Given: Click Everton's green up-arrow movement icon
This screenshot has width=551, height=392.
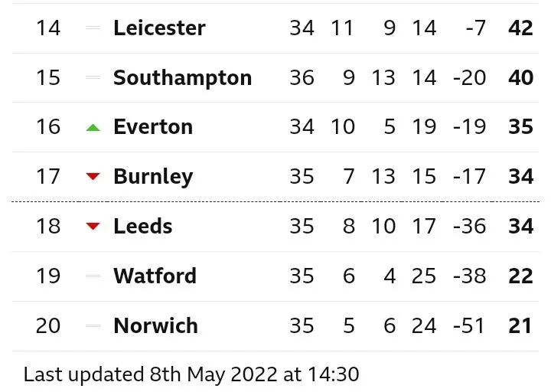Looking at the screenshot, I should 93,127.
